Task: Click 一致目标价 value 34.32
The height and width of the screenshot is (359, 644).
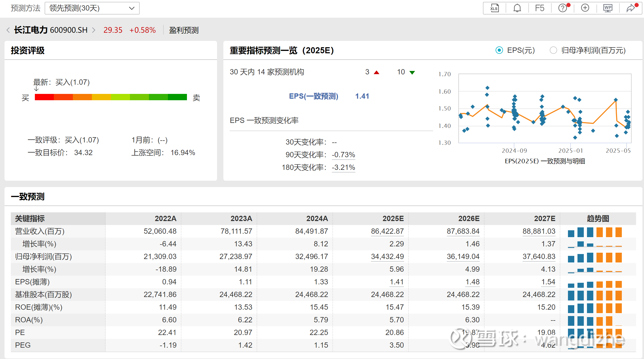Action: [83, 152]
